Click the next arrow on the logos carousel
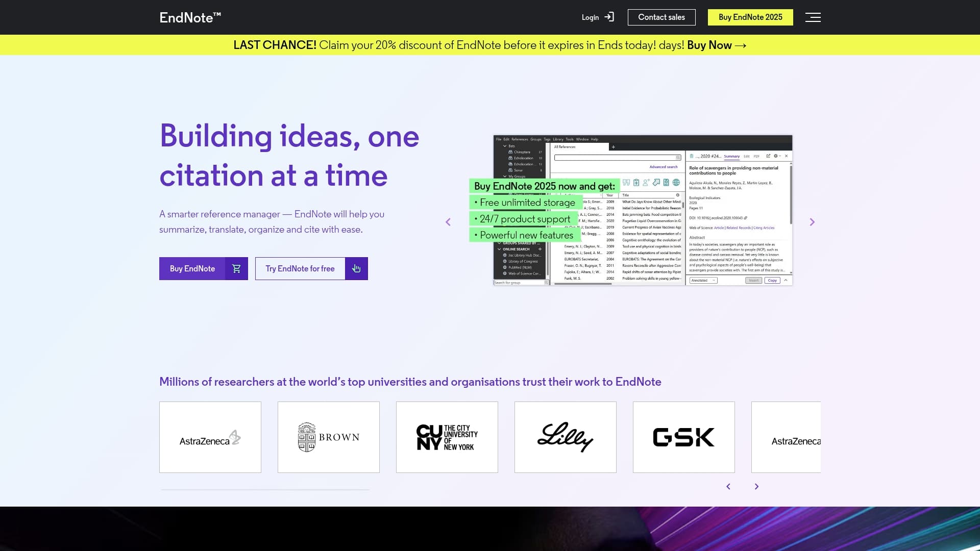 pyautogui.click(x=757, y=486)
